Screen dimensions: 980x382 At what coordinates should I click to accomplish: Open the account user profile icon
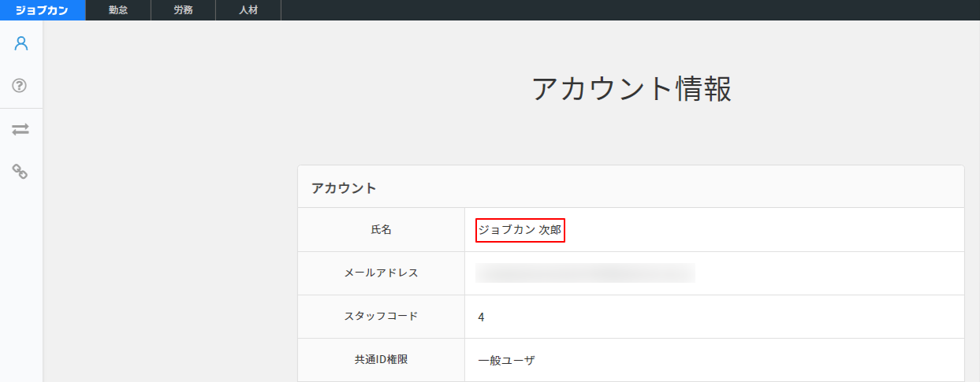(20, 43)
